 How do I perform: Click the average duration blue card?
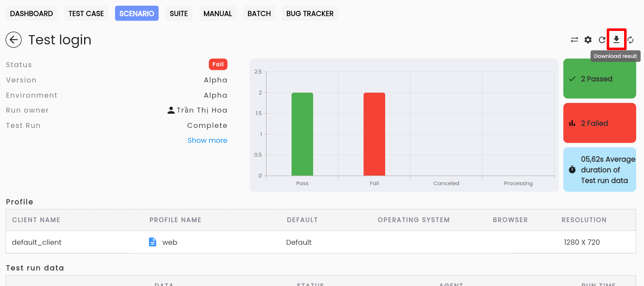tap(600, 169)
